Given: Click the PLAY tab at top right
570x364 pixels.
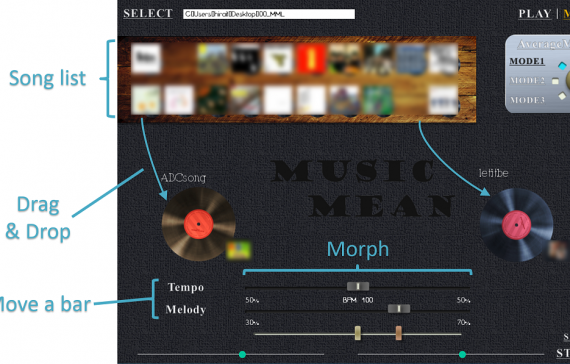Looking at the screenshot, I should pyautogui.click(x=535, y=14).
